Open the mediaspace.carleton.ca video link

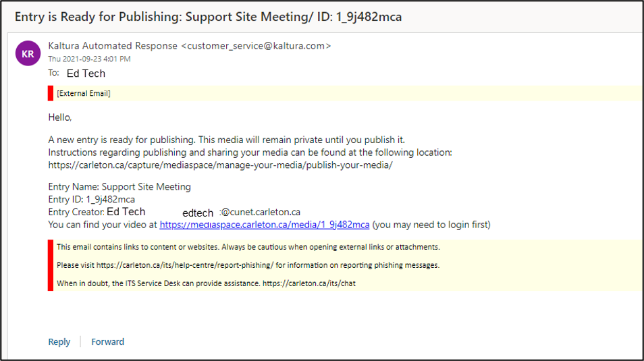pyautogui.click(x=265, y=225)
